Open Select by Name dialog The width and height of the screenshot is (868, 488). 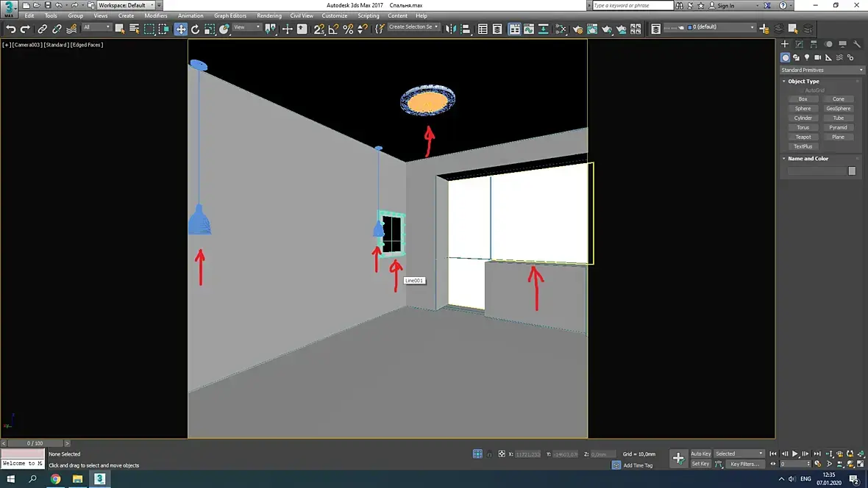point(134,29)
